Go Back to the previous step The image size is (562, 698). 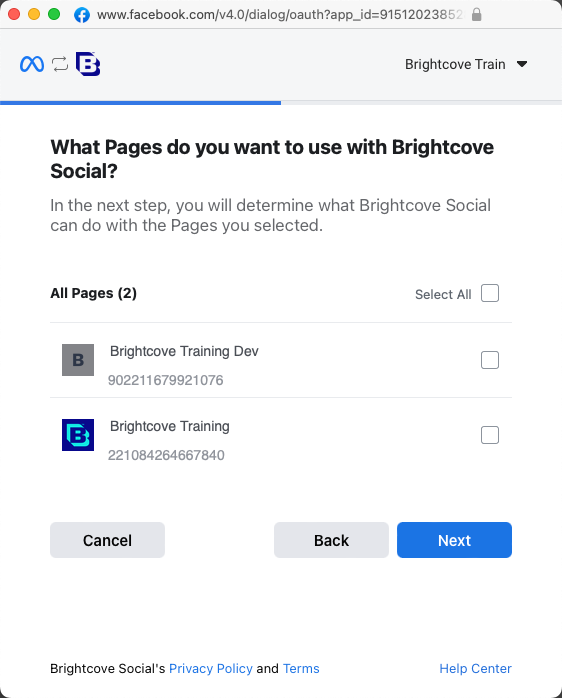(331, 540)
